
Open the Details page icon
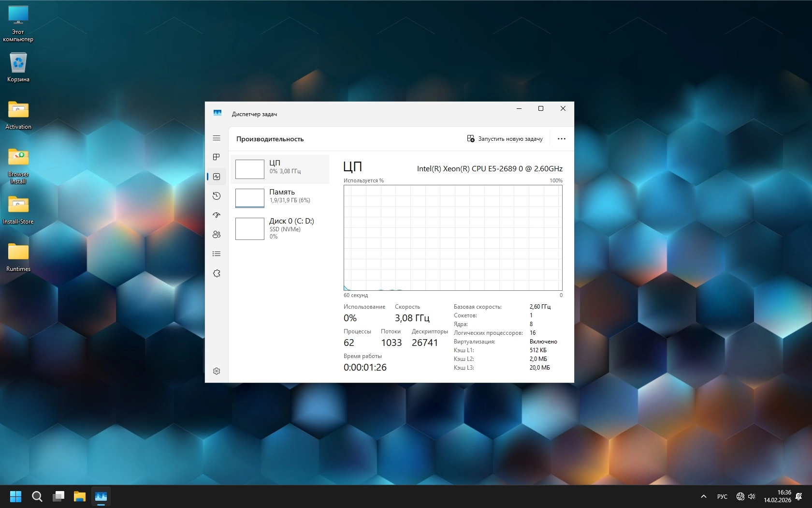(217, 254)
